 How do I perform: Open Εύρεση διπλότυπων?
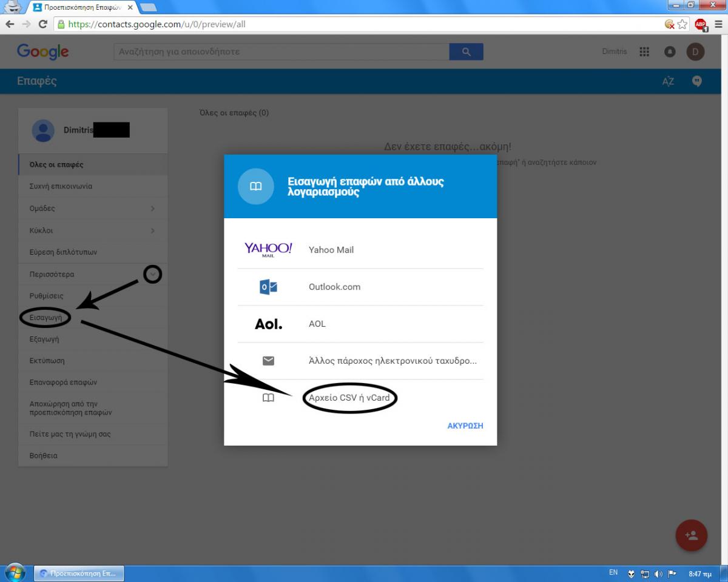pos(93,252)
